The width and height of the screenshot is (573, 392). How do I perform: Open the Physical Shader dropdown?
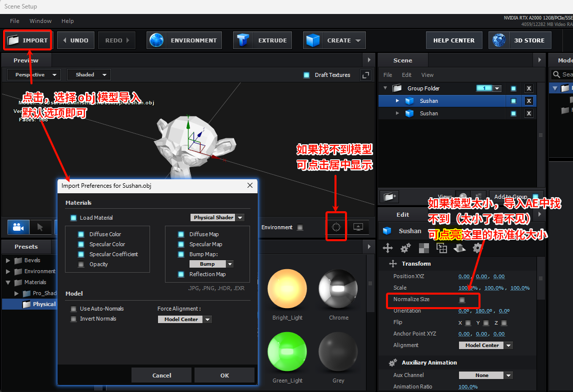[217, 218]
